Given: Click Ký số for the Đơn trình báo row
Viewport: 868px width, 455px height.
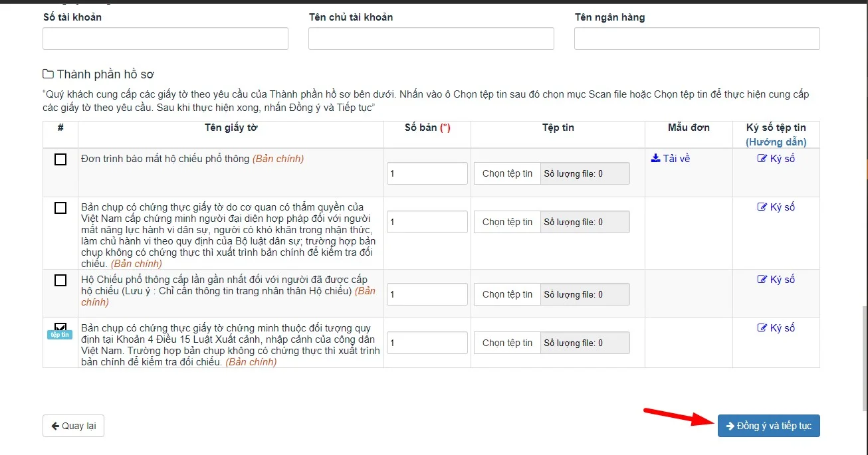Looking at the screenshot, I should [x=776, y=158].
